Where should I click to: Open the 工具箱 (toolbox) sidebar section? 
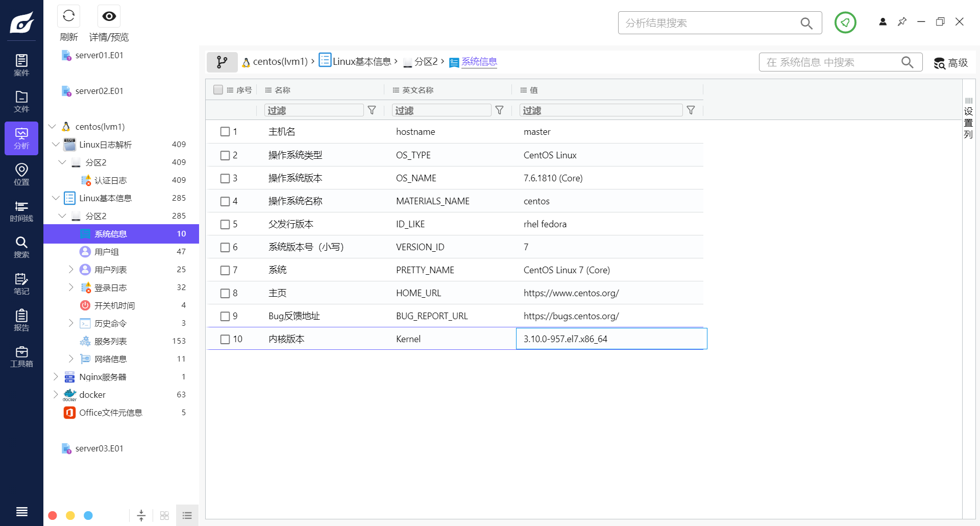click(x=21, y=357)
